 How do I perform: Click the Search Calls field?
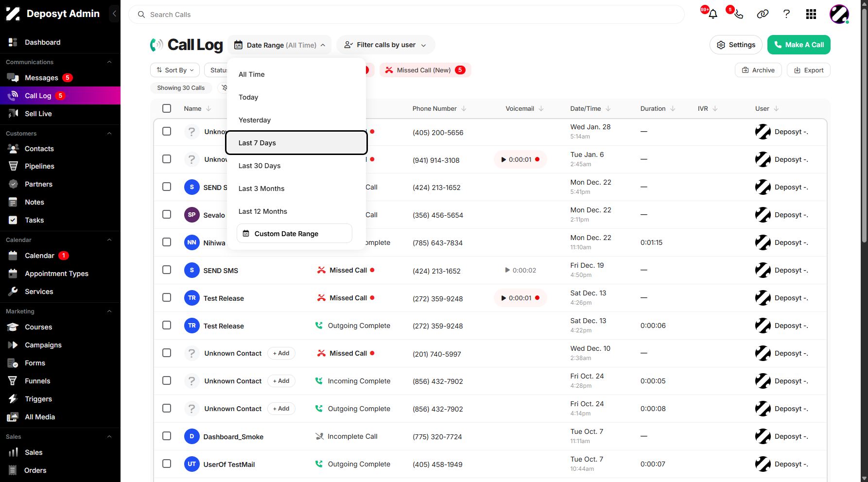[x=406, y=15]
